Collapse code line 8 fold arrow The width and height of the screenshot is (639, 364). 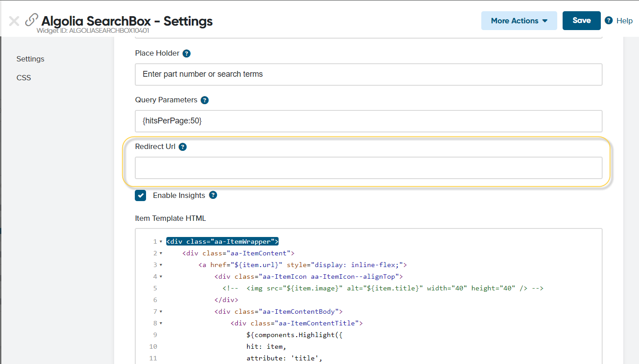tap(161, 323)
